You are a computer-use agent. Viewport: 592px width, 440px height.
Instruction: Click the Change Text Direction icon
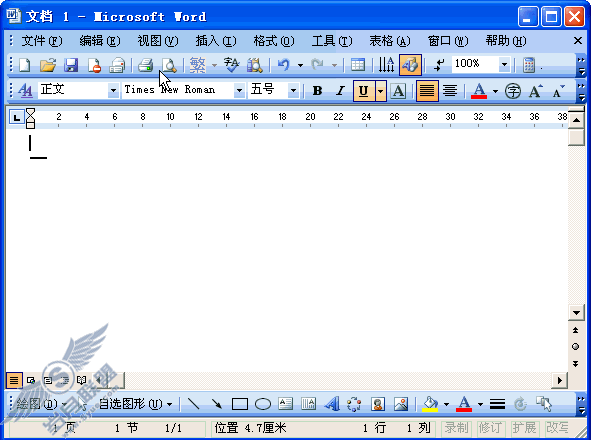tap(386, 65)
